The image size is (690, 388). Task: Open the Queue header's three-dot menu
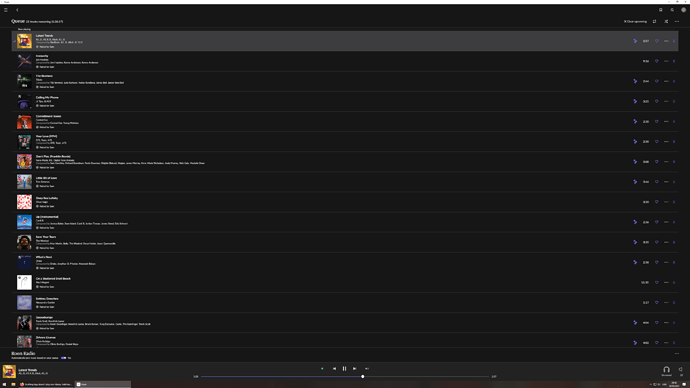click(677, 21)
